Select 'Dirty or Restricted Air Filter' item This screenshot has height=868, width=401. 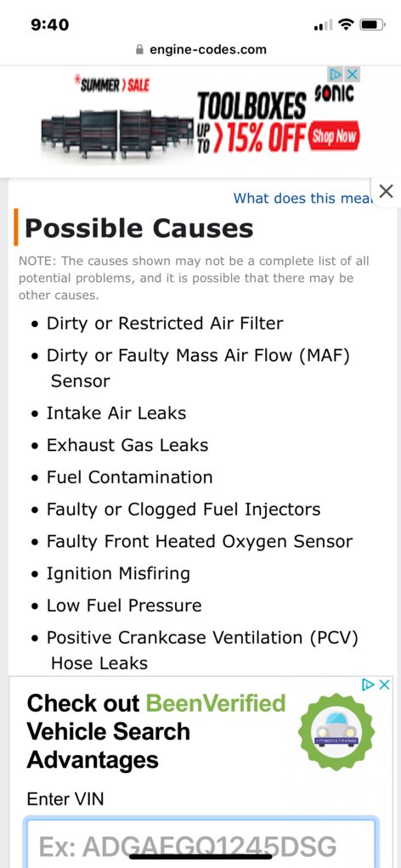pos(165,323)
